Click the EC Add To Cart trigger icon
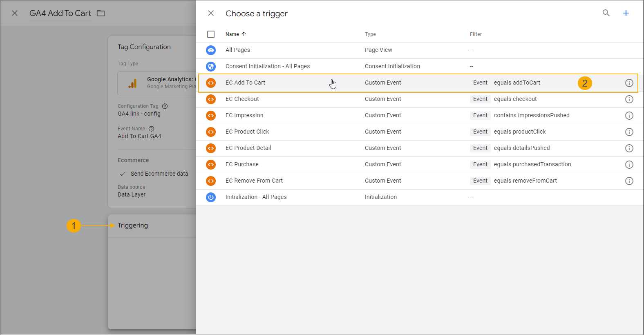Image resolution: width=644 pixels, height=335 pixels. 211,83
